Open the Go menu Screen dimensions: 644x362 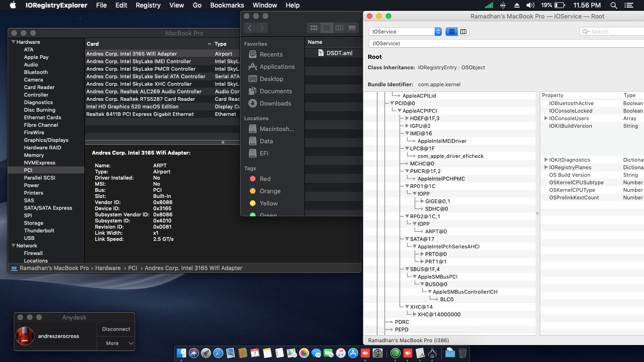[197, 5]
